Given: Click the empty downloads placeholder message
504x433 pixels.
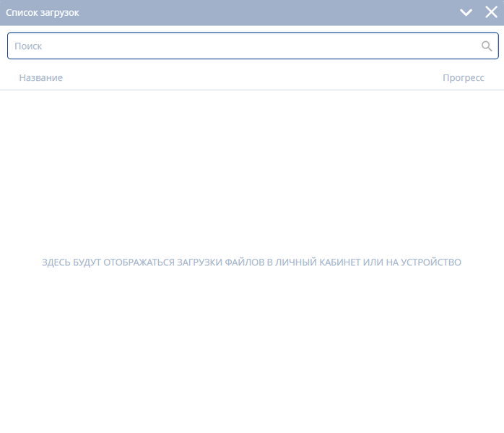Looking at the screenshot, I should click(251, 262).
